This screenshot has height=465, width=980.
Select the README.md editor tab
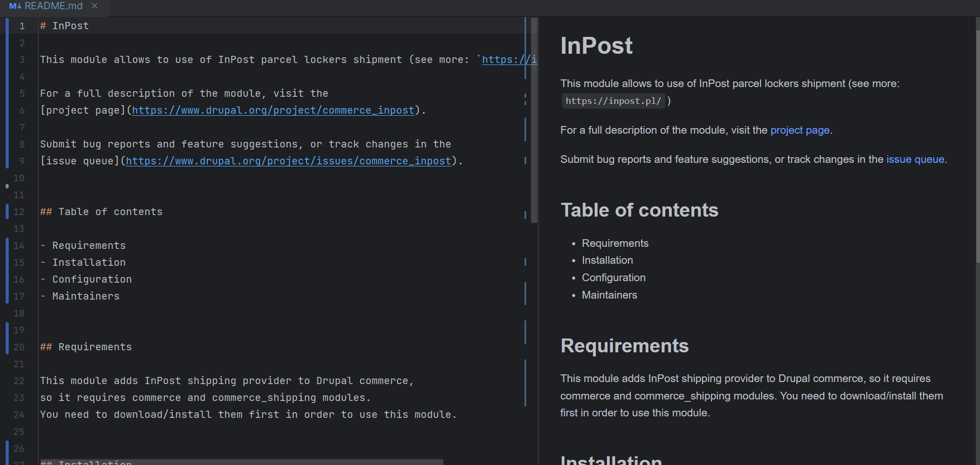[x=53, y=6]
